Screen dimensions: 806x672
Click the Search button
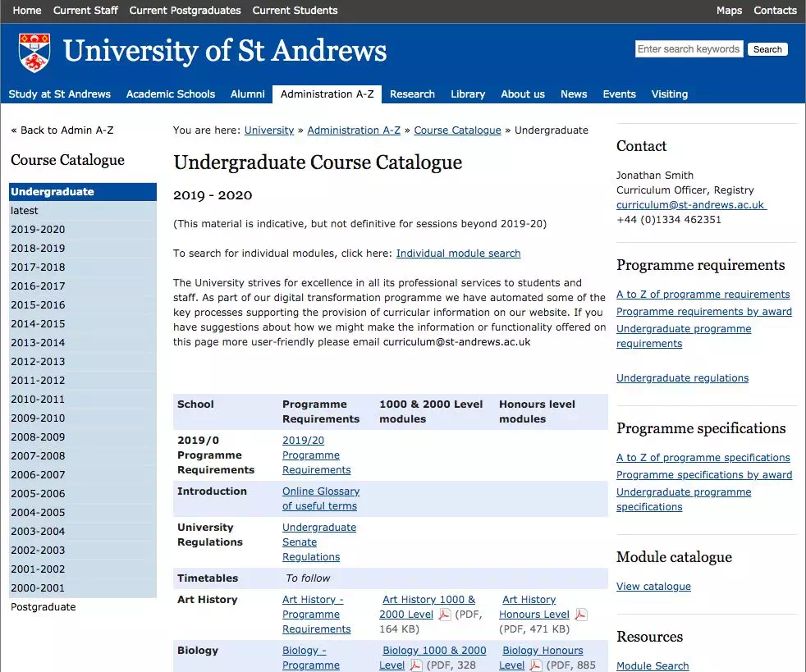767,49
